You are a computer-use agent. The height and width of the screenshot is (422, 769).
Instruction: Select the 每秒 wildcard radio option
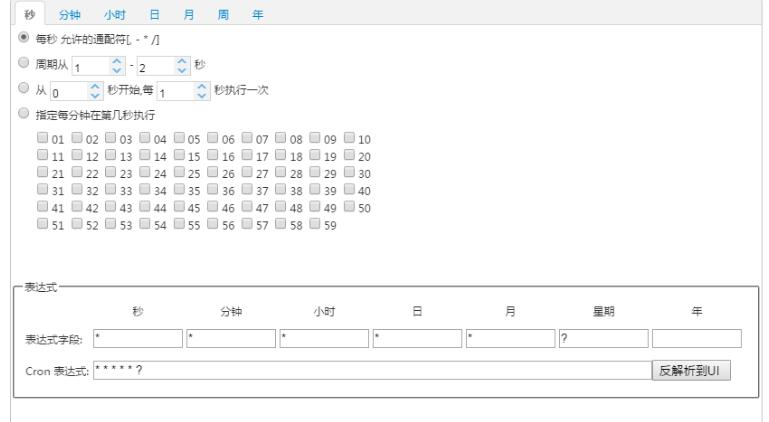[24, 37]
